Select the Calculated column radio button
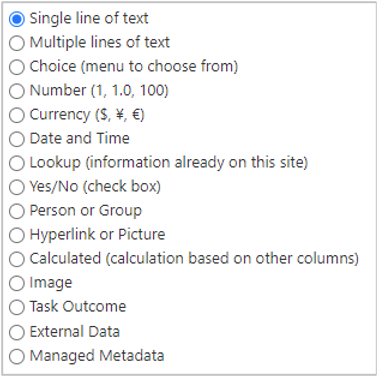377x376 pixels. pyautogui.click(x=17, y=259)
